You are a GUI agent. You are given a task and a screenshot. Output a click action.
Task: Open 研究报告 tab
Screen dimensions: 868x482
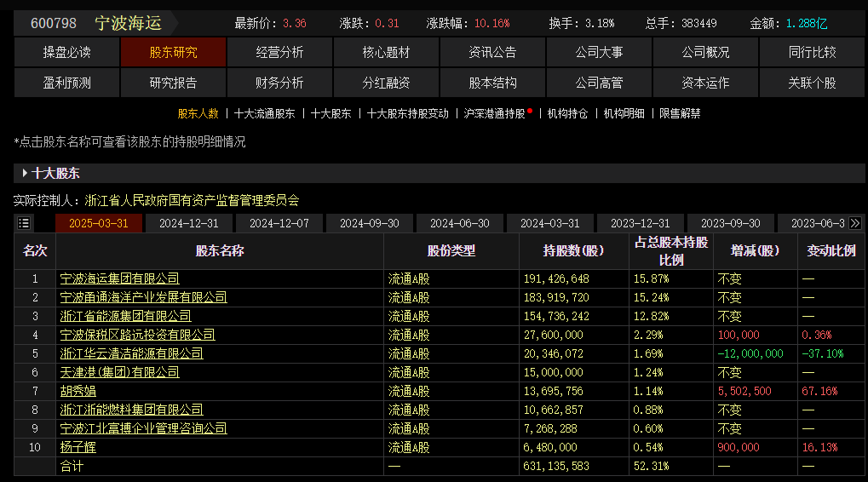pos(173,83)
